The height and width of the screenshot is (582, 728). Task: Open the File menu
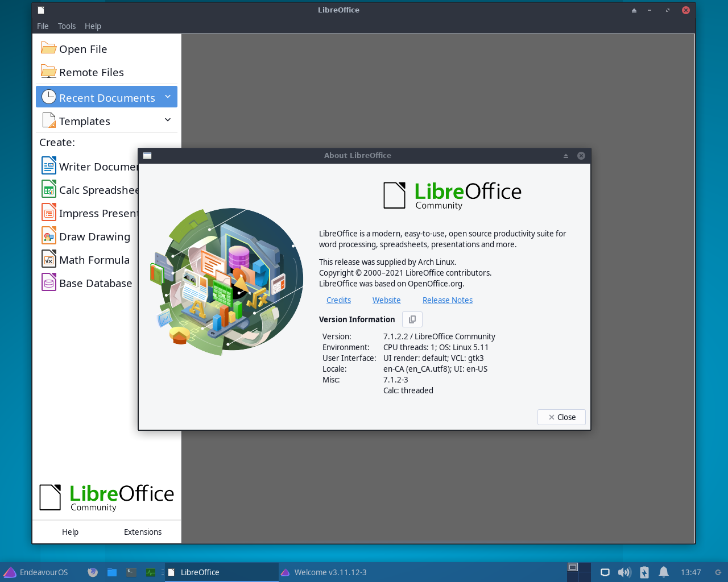(43, 26)
